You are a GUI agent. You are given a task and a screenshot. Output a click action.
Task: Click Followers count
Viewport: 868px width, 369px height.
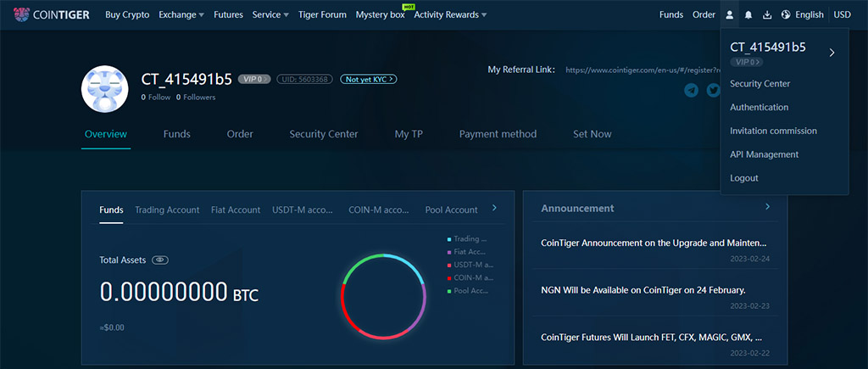click(x=196, y=98)
